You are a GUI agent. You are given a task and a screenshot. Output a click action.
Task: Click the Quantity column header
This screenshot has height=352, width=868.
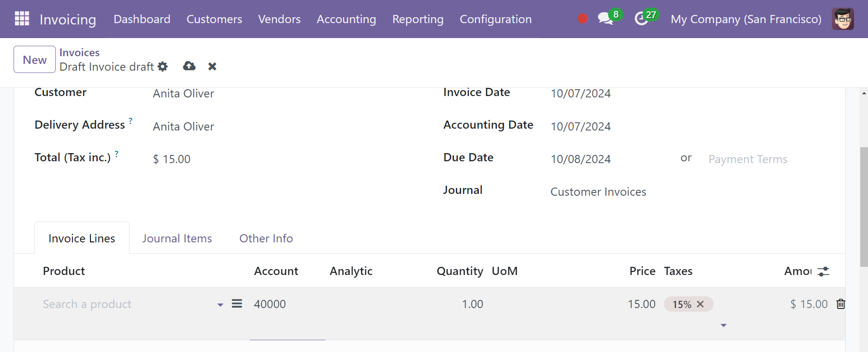tap(460, 271)
